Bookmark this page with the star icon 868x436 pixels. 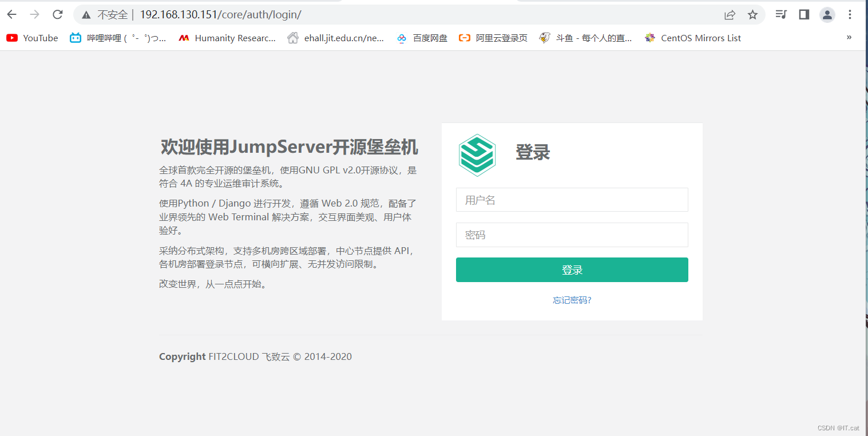[752, 15]
